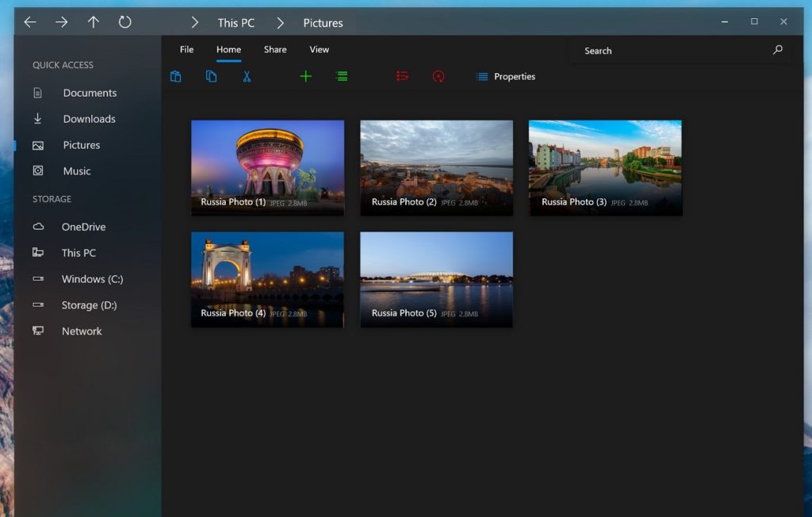Click the red circular recycle icon
This screenshot has width=812, height=517.
439,76
